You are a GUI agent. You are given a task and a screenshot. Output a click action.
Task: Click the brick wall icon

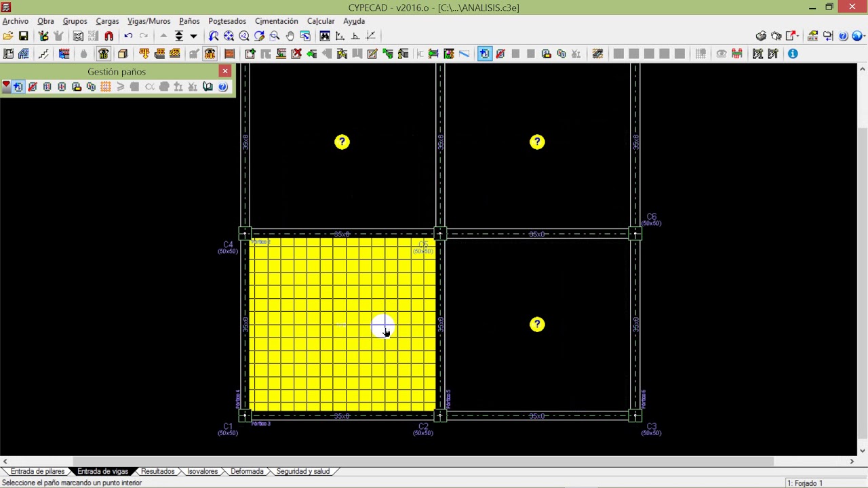229,54
